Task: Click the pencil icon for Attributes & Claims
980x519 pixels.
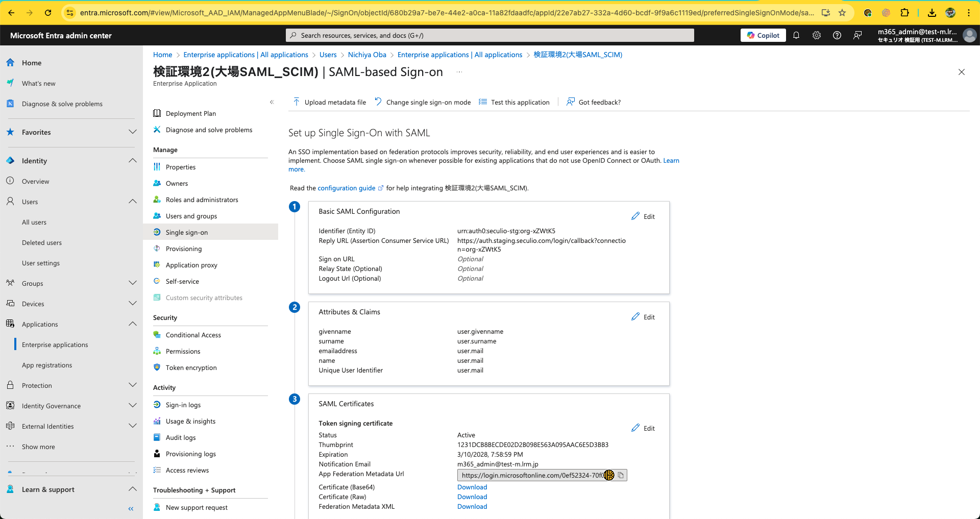Action: [x=635, y=317]
